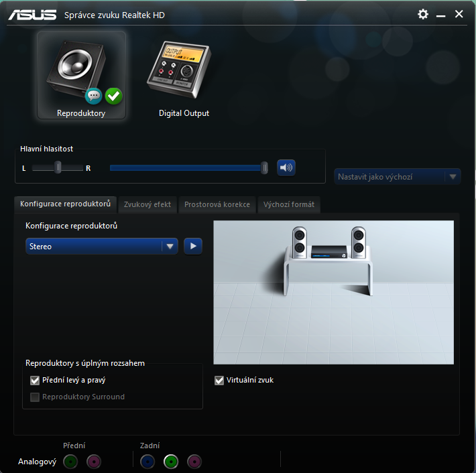
Task: Open the Nastavit jako výchozí dropdown
Action: pyautogui.click(x=398, y=177)
